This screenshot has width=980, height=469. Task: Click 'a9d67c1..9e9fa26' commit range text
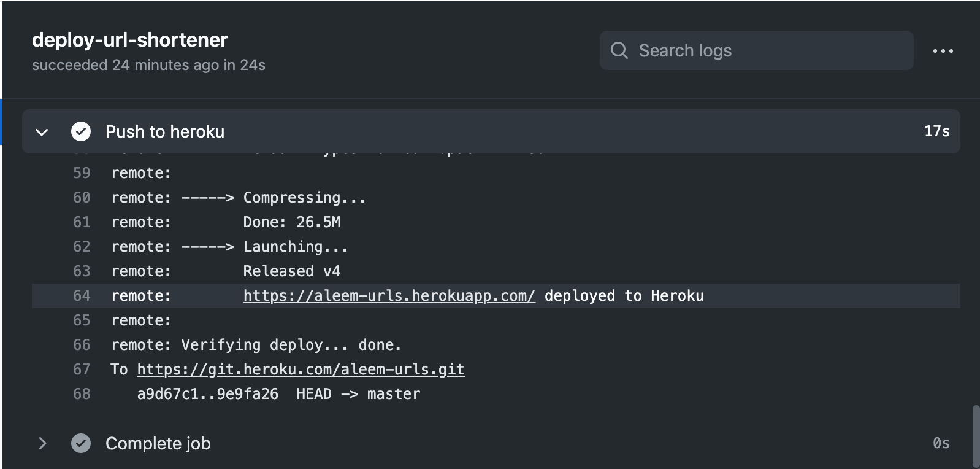(208, 394)
